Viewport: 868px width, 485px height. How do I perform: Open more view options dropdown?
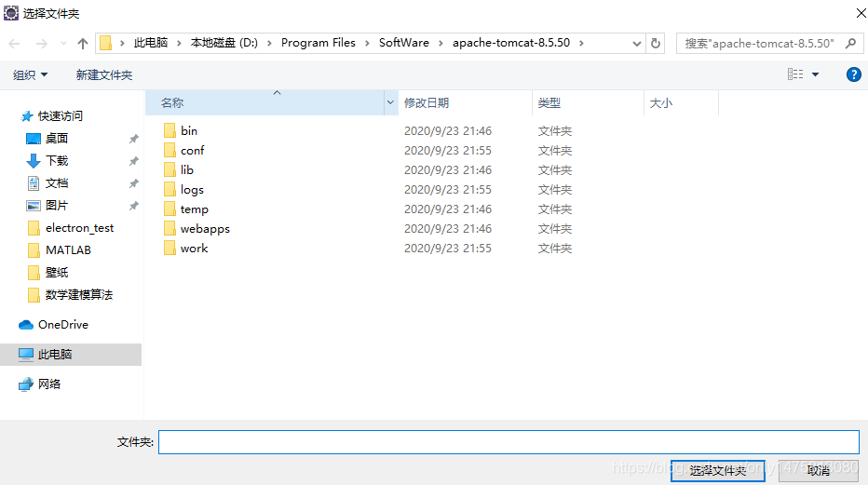click(x=816, y=74)
